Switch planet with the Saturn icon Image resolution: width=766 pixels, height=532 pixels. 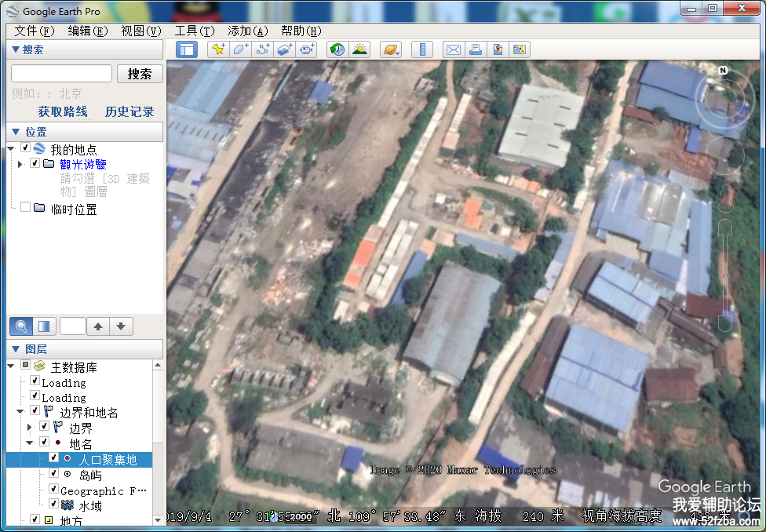tap(390, 49)
